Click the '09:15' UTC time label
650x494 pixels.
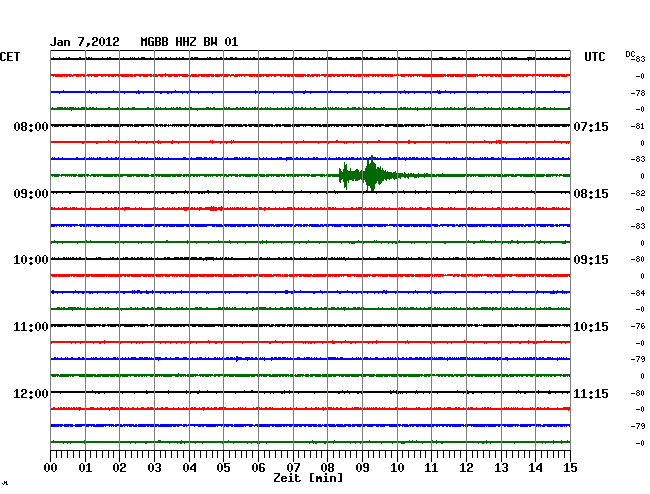[x=591, y=260]
